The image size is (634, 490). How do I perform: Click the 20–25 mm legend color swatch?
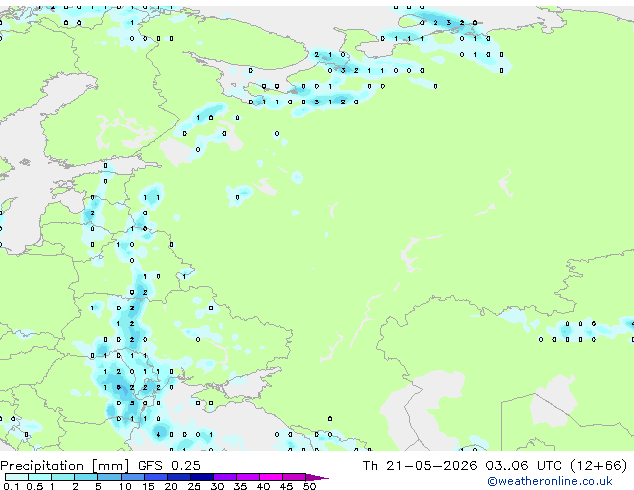tap(179, 477)
